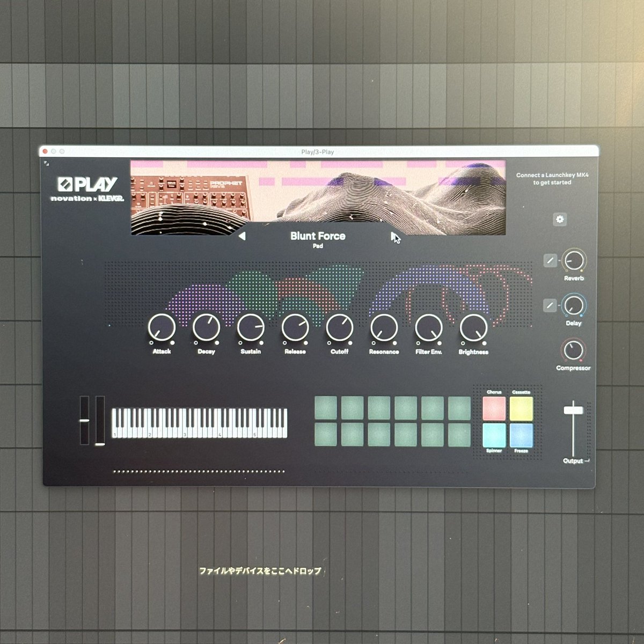Screen dimensions: 644x644
Task: Open the settings gear in Play
Action: click(x=560, y=219)
